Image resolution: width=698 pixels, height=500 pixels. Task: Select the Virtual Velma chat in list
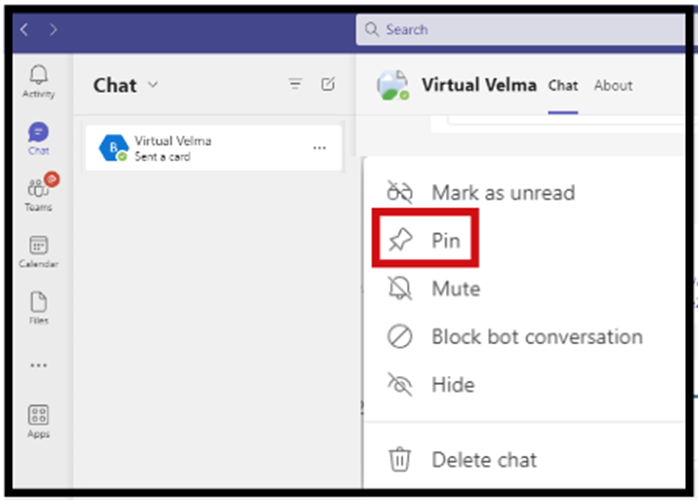(214, 148)
